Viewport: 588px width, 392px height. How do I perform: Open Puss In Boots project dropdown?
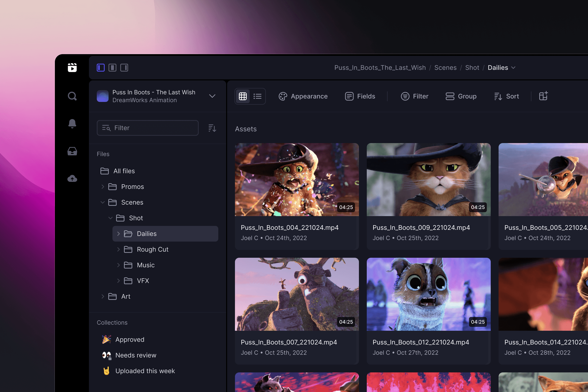click(x=212, y=96)
